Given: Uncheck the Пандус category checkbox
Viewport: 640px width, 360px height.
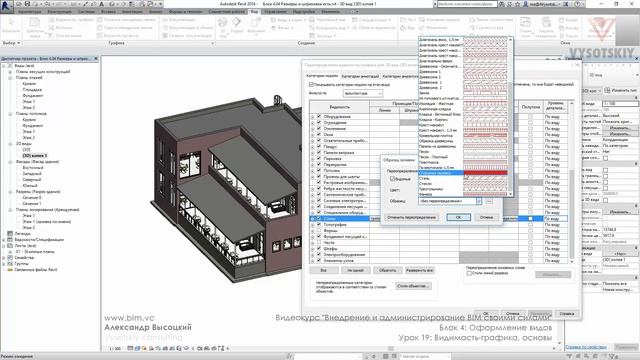Looking at the screenshot, I should [319, 147].
